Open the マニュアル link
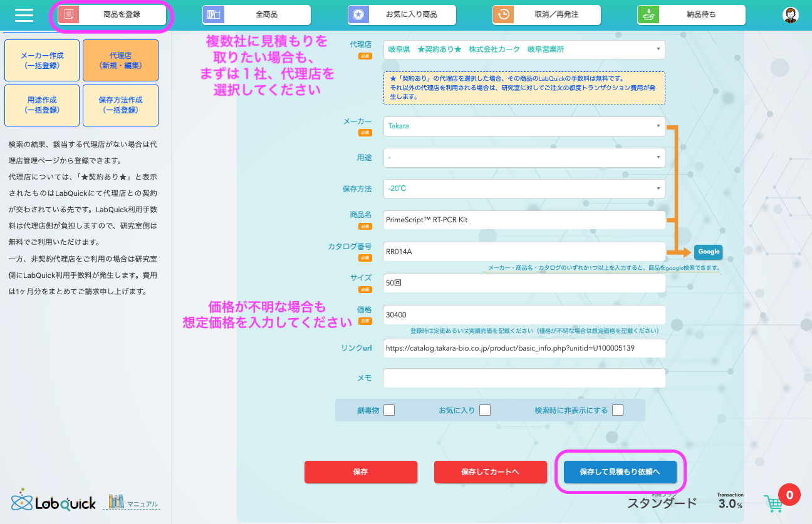Screen dimensions: 812x524 [x=142, y=504]
